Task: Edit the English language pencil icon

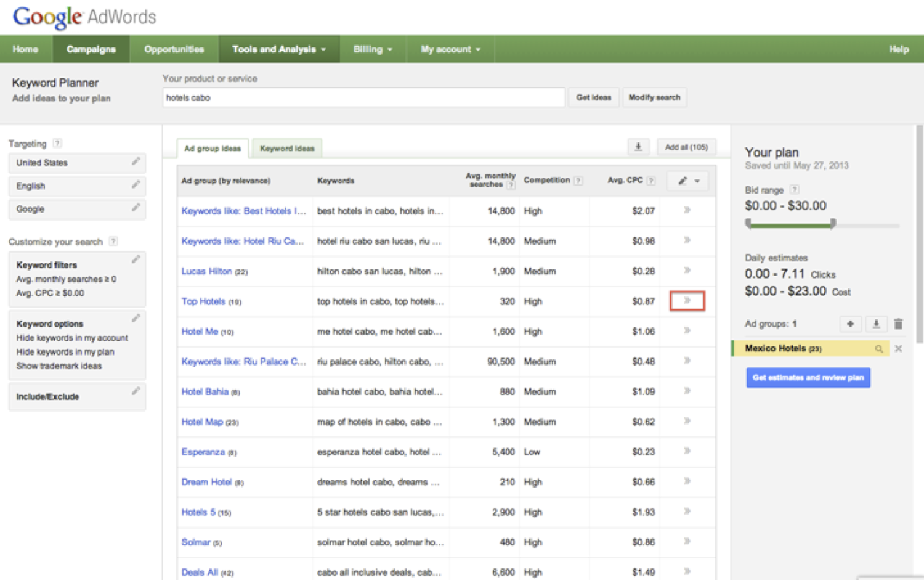Action: pos(136,185)
